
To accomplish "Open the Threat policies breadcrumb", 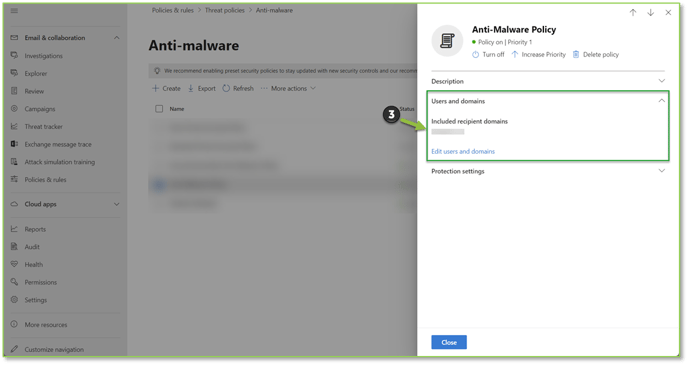I will pos(225,10).
